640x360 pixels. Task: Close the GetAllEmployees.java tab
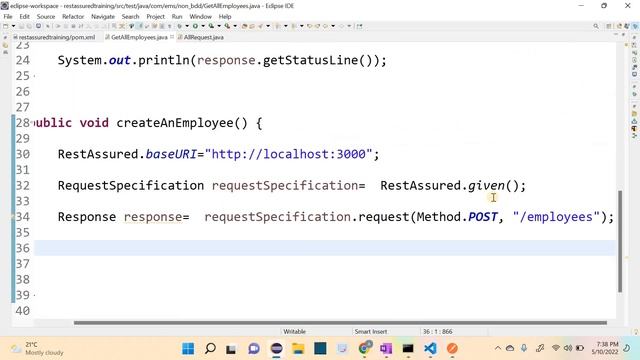pos(172,37)
